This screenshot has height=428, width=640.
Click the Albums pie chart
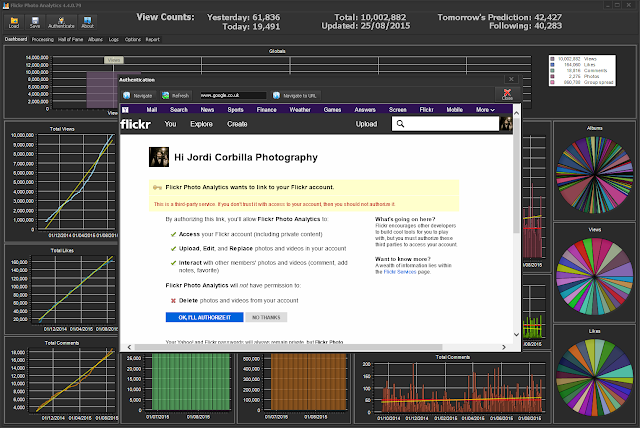click(594, 175)
